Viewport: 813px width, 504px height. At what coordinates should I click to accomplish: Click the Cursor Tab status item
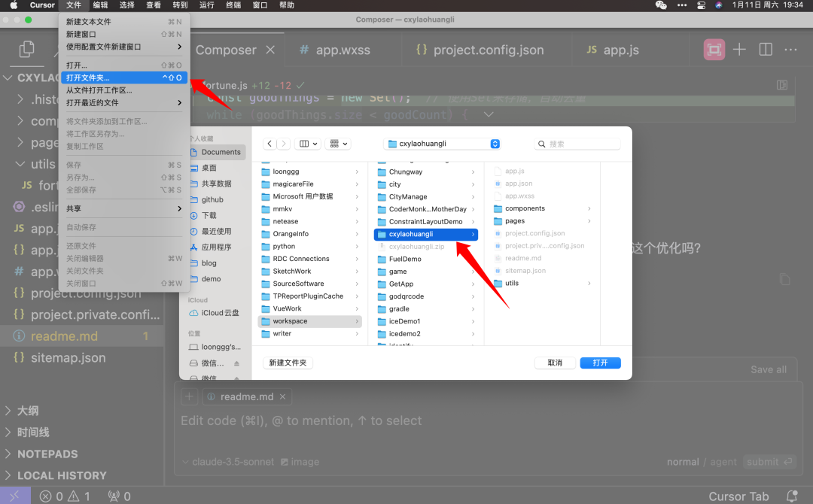point(738,496)
